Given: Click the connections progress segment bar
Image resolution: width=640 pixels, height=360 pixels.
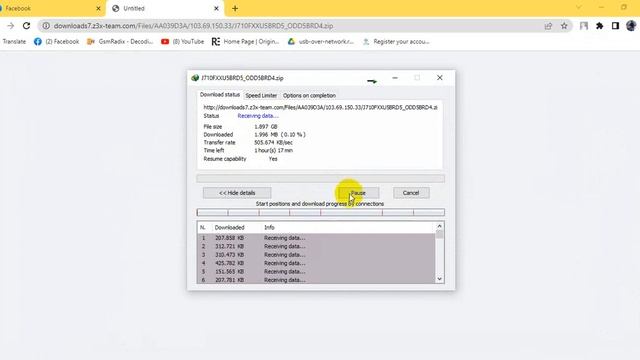Looking at the screenshot, I should click(320, 212).
